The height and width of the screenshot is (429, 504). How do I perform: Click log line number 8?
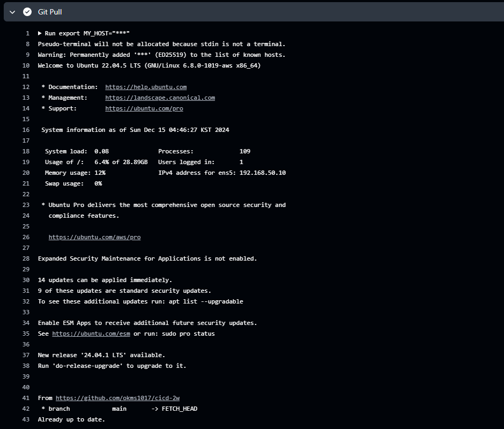(x=28, y=44)
